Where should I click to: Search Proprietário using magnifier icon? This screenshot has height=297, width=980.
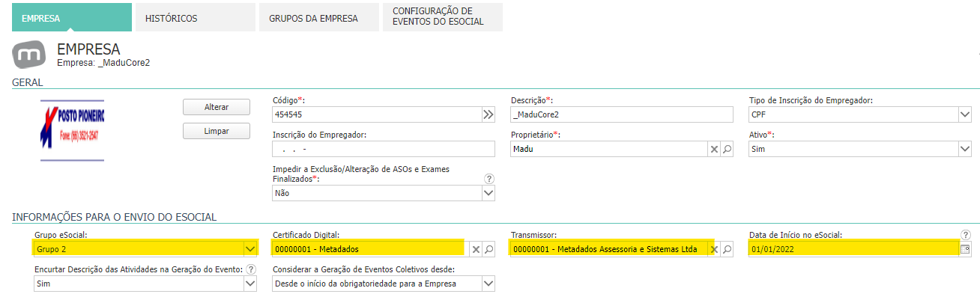[727, 149]
